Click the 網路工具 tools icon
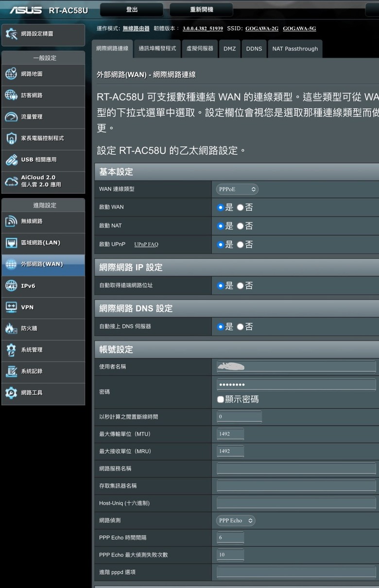 (11, 392)
